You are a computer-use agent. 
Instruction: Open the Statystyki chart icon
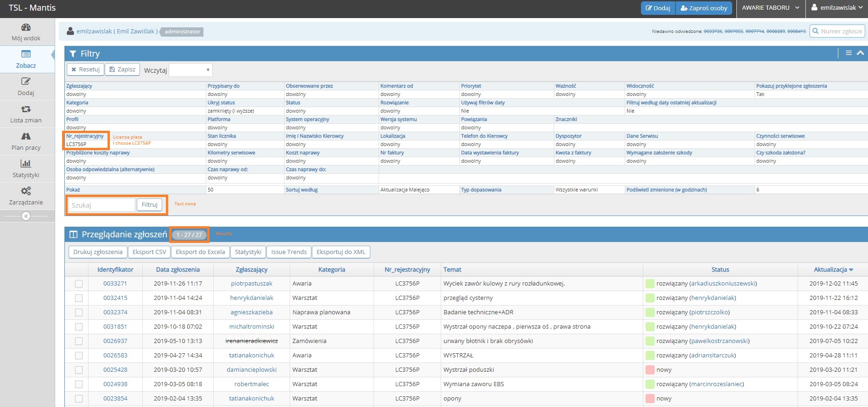26,164
